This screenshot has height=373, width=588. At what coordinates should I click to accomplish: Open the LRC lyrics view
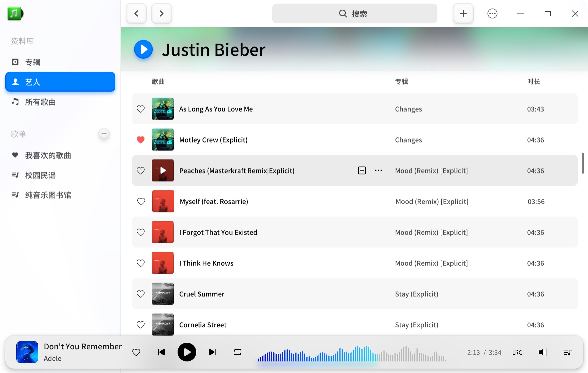[517, 352]
